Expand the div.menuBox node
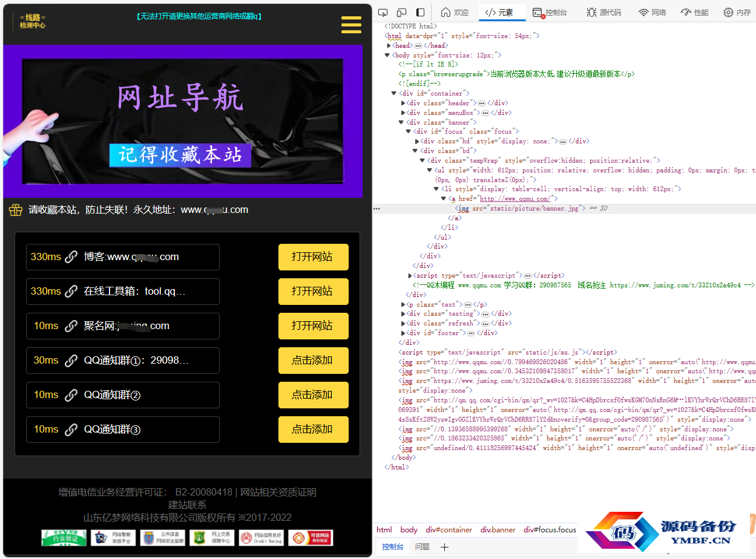 click(403, 113)
